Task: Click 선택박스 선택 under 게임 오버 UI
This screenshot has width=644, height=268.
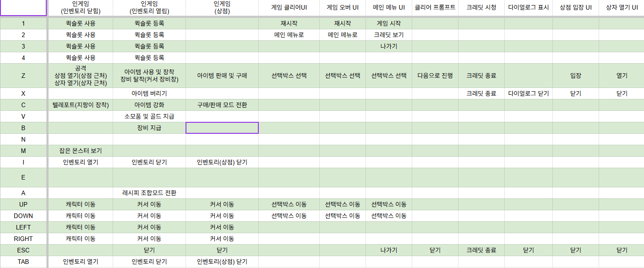Action: [x=343, y=76]
